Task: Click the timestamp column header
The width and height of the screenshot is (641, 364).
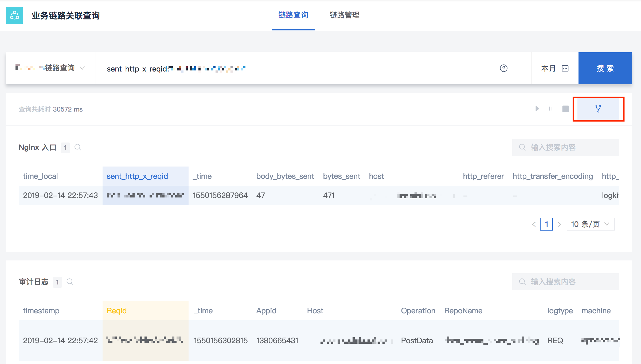Action: [x=41, y=311]
